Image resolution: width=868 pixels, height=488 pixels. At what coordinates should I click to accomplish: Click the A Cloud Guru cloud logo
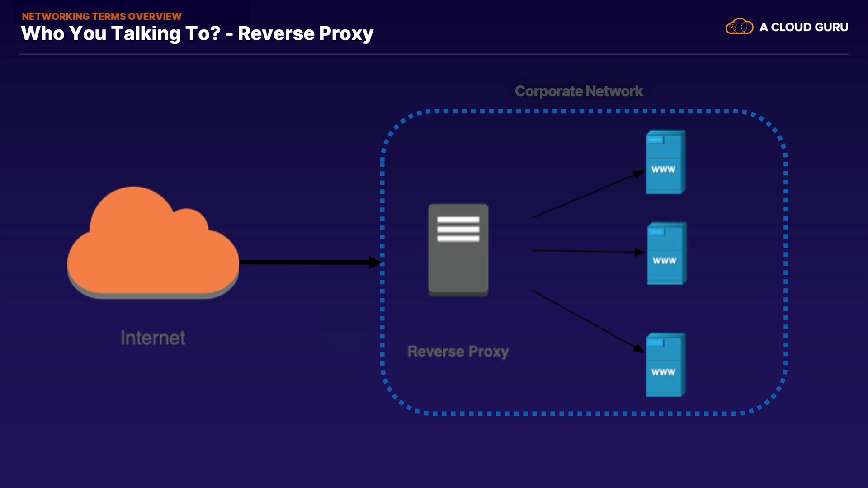click(739, 27)
